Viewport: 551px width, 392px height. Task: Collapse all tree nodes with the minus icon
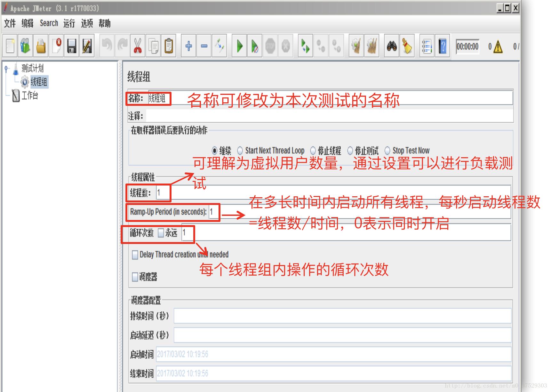tap(204, 46)
